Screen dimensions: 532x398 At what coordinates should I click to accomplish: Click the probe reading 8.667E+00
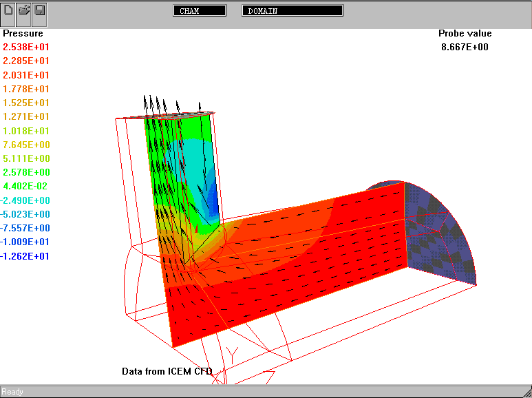(465, 47)
